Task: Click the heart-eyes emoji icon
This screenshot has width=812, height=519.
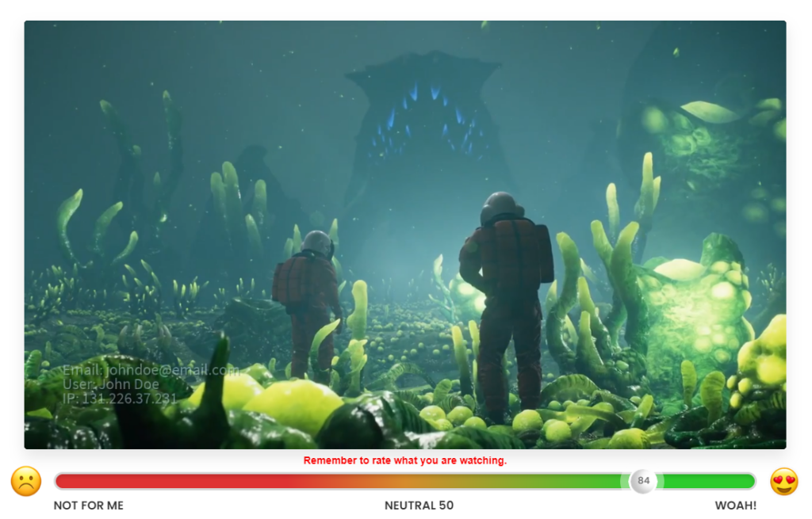Action: (x=784, y=481)
